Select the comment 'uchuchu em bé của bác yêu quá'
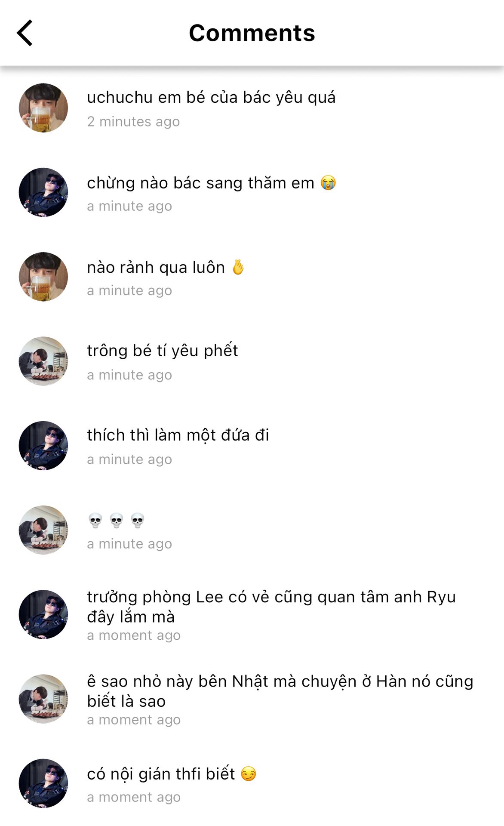This screenshot has width=504, height=826. click(211, 98)
